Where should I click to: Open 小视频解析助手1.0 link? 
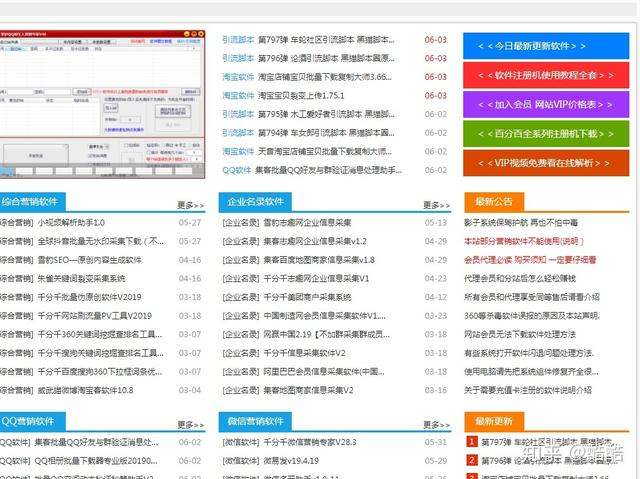coord(71,223)
